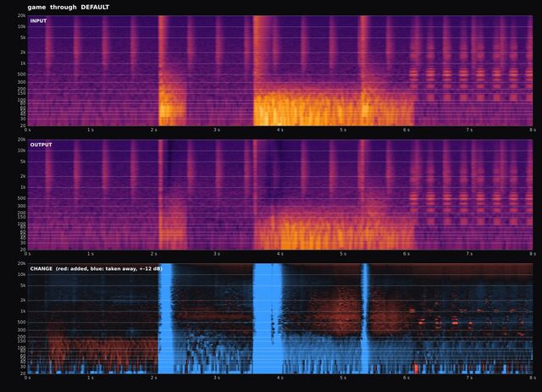542x392 pixels.
Task: Click the 4 s time tick below the OUTPUT panel
Action: tap(280, 254)
